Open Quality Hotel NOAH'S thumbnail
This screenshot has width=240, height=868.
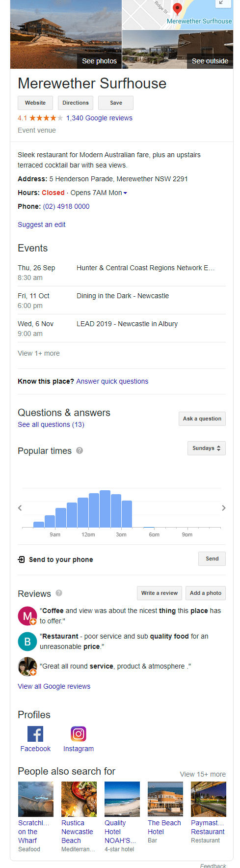click(x=122, y=799)
